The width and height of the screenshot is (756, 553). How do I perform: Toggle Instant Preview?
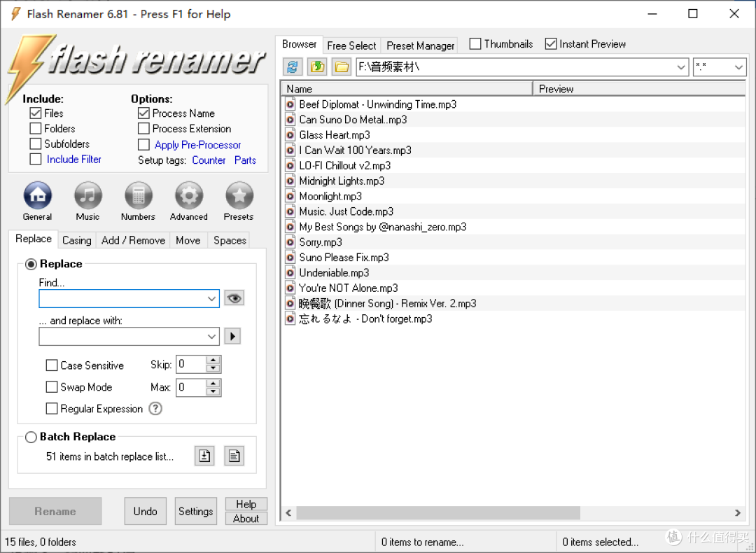pos(551,44)
